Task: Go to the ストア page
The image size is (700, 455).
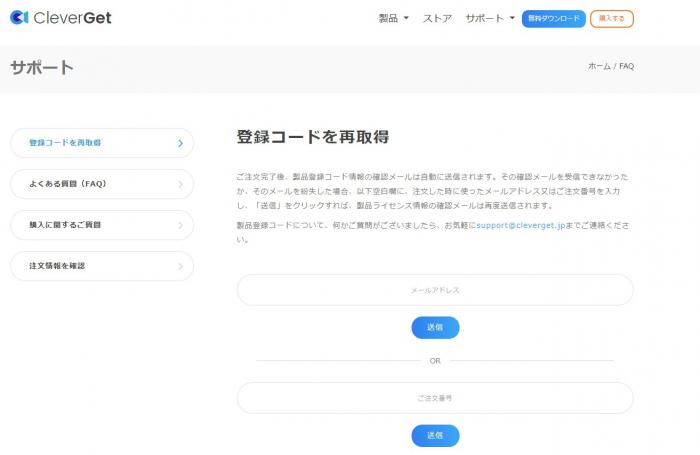Action: pyautogui.click(x=437, y=18)
